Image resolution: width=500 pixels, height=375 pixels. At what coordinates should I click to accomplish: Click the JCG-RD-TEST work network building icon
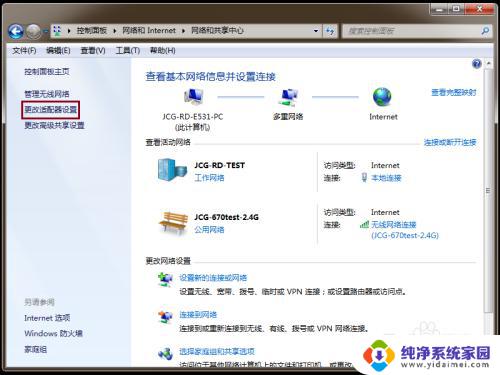point(172,170)
